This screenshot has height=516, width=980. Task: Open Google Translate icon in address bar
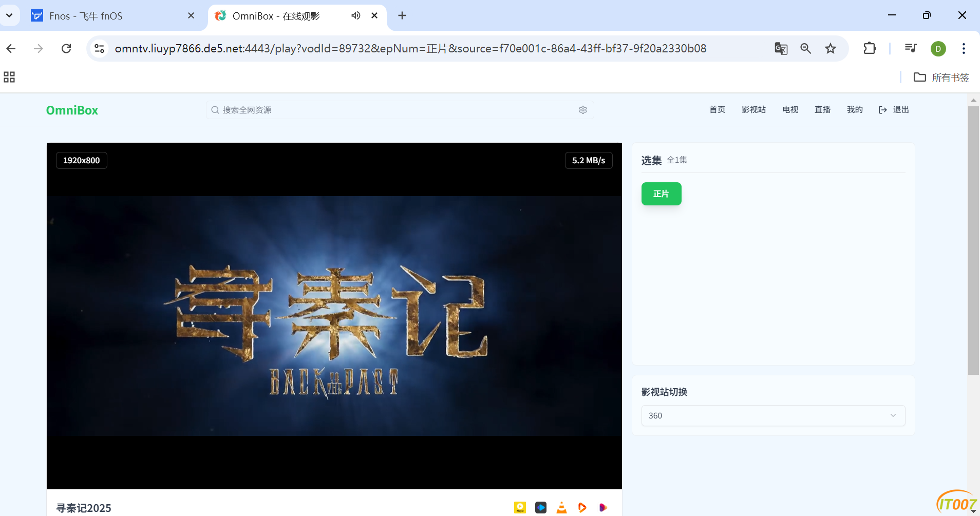tap(780, 48)
